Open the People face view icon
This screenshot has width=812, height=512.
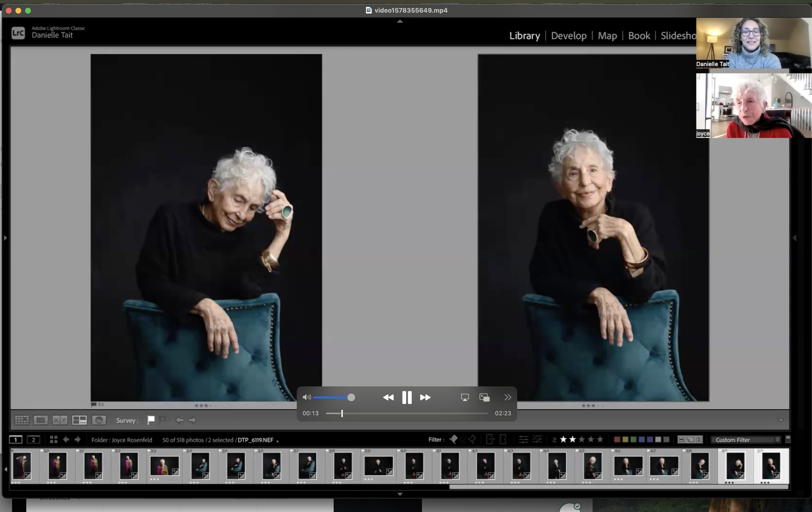click(x=99, y=420)
